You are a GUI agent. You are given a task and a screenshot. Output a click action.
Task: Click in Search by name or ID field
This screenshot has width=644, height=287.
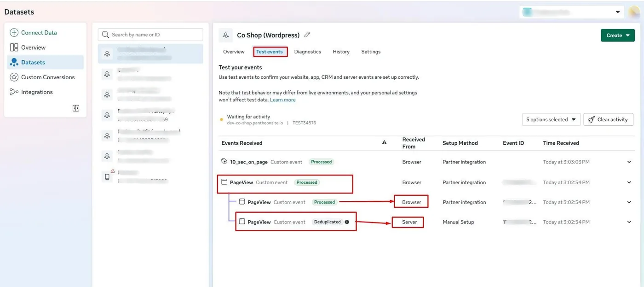[150, 35]
